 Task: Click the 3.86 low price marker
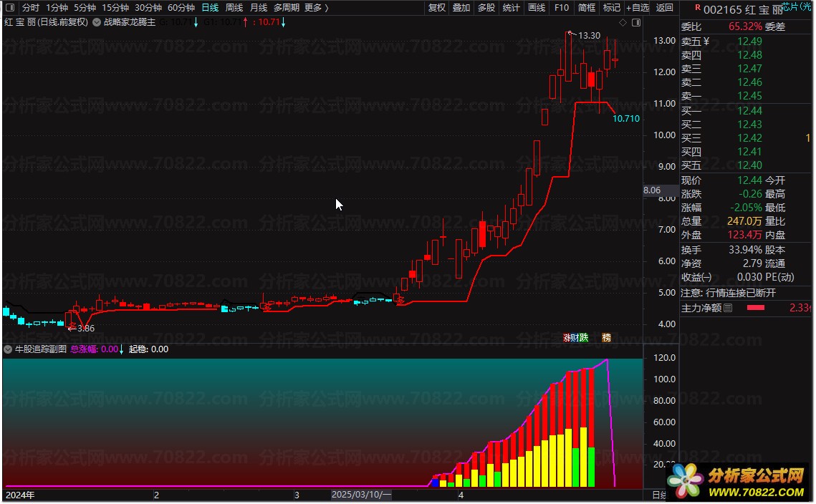pyautogui.click(x=86, y=328)
